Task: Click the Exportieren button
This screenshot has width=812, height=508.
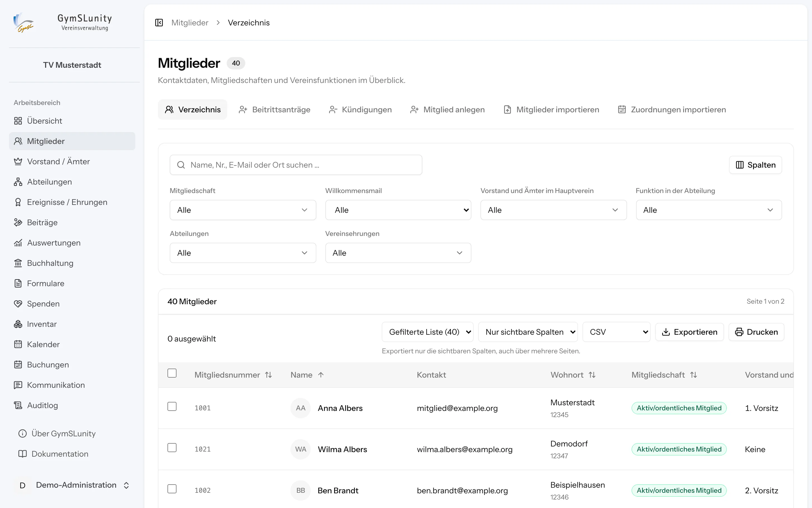Action: click(x=690, y=332)
